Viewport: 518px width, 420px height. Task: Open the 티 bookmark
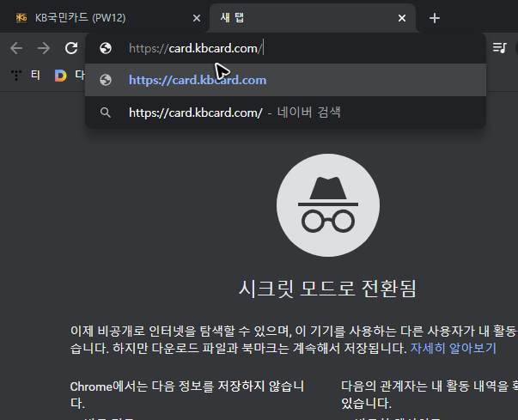[36, 76]
